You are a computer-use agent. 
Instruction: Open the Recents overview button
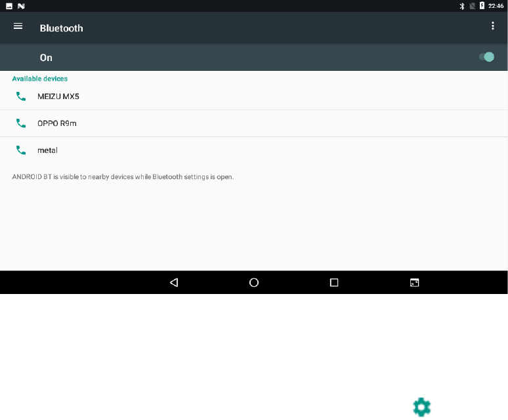[334, 283]
